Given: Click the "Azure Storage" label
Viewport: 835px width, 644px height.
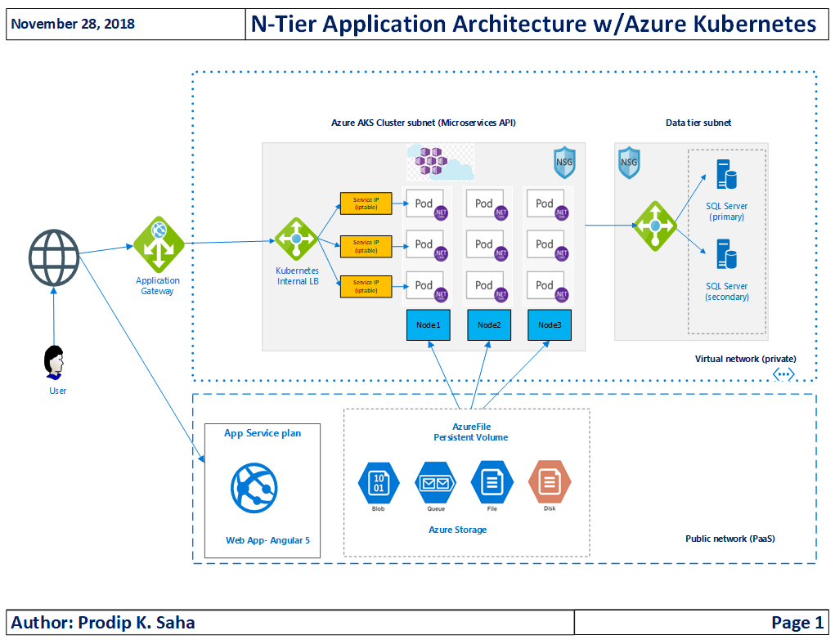Looking at the screenshot, I should point(458,530).
